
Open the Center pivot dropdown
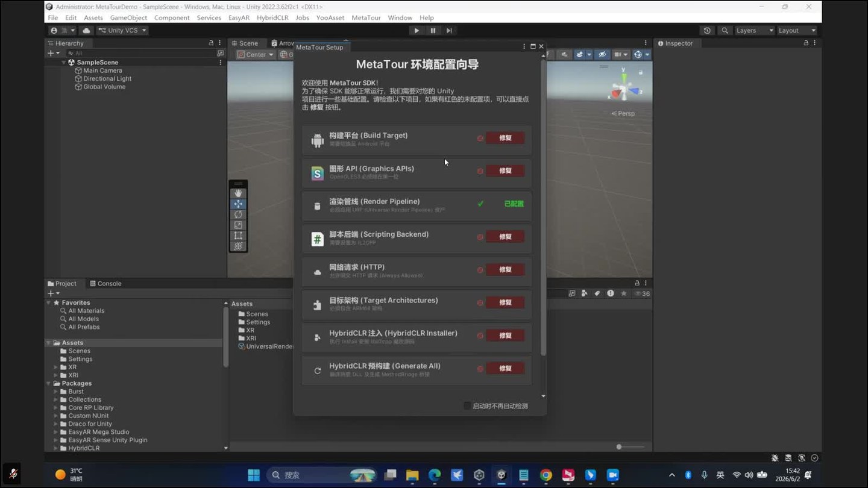point(255,54)
